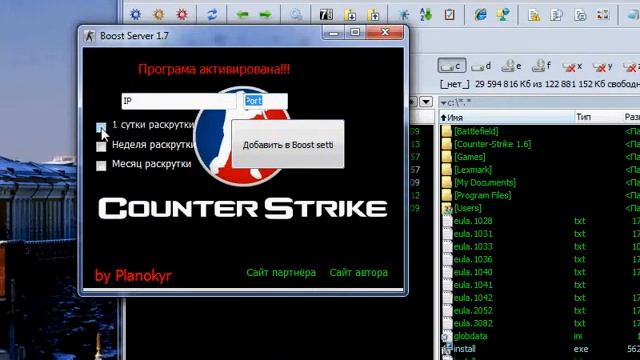Image resolution: width=640 pixels, height=360 pixels.
Task: Click the 7z archiver toolbar icon
Action: [326, 15]
